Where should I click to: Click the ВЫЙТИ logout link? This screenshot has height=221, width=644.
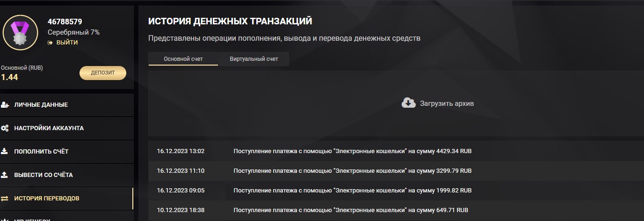coord(67,43)
